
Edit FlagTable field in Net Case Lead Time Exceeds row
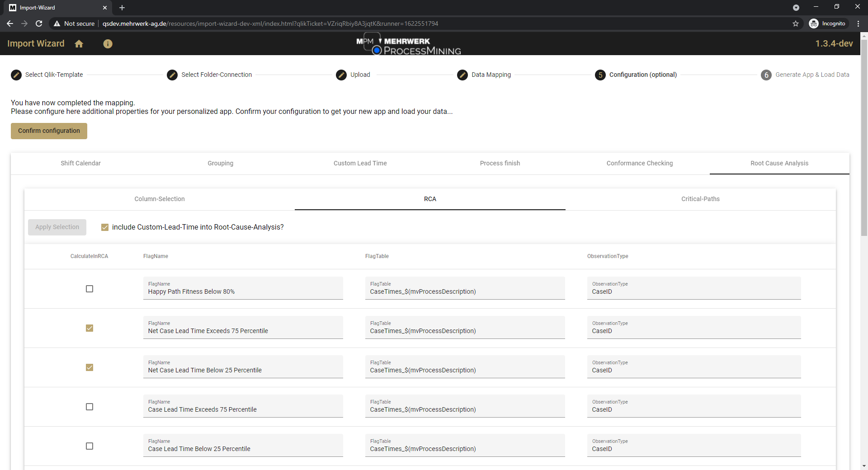[465, 327]
